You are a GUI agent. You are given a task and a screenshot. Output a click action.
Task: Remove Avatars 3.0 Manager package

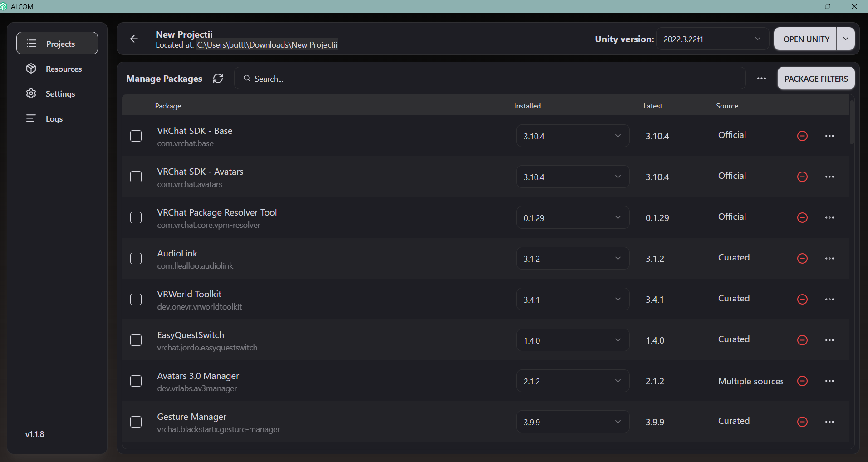802,381
